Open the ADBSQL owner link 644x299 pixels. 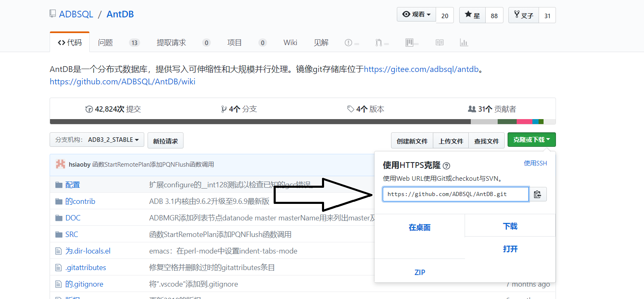[76, 14]
